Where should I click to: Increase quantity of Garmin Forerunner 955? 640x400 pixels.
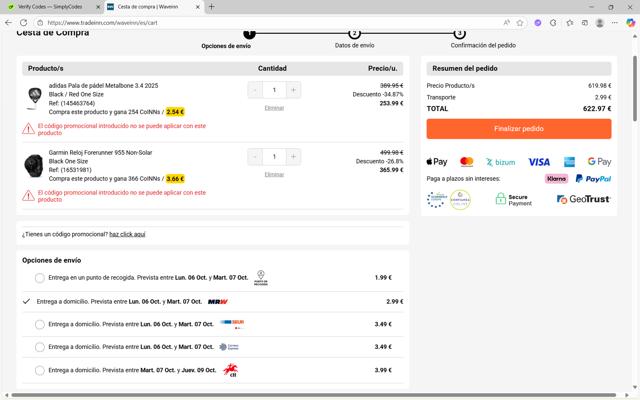[x=293, y=157]
